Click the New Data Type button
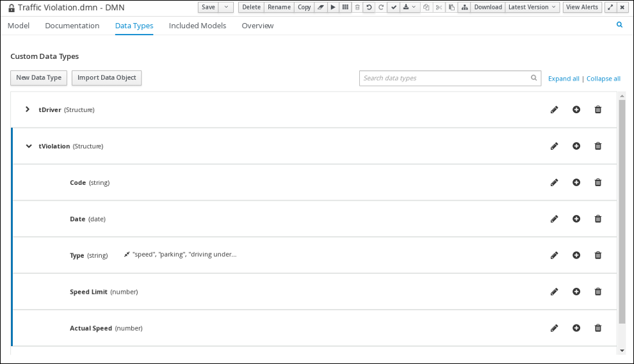This screenshot has width=634, height=364. pos(38,77)
